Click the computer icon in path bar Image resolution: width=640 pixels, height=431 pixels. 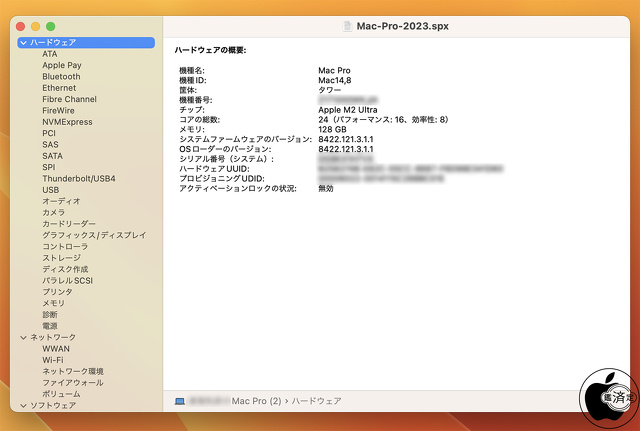(180, 402)
